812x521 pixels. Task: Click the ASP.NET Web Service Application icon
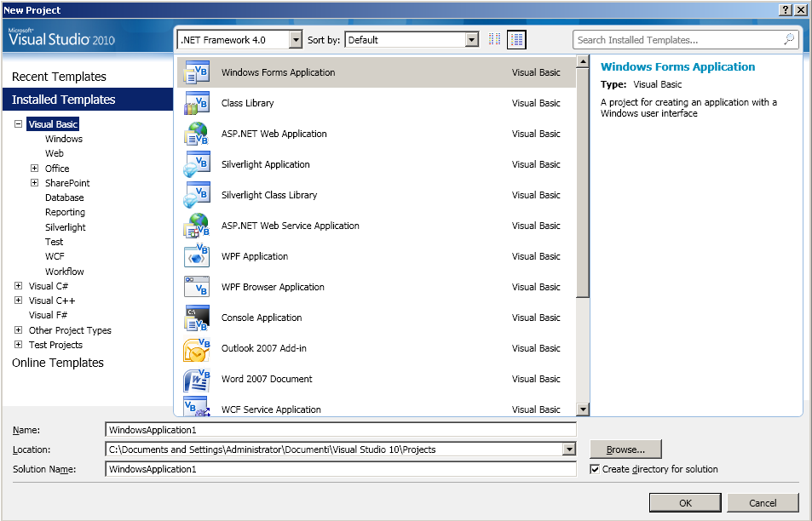pyautogui.click(x=197, y=226)
